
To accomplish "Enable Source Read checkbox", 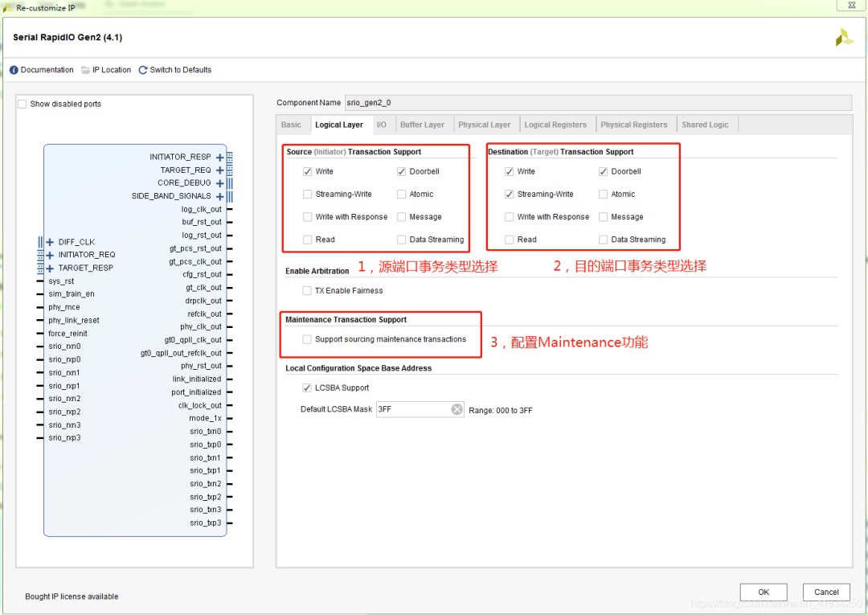I will [307, 240].
